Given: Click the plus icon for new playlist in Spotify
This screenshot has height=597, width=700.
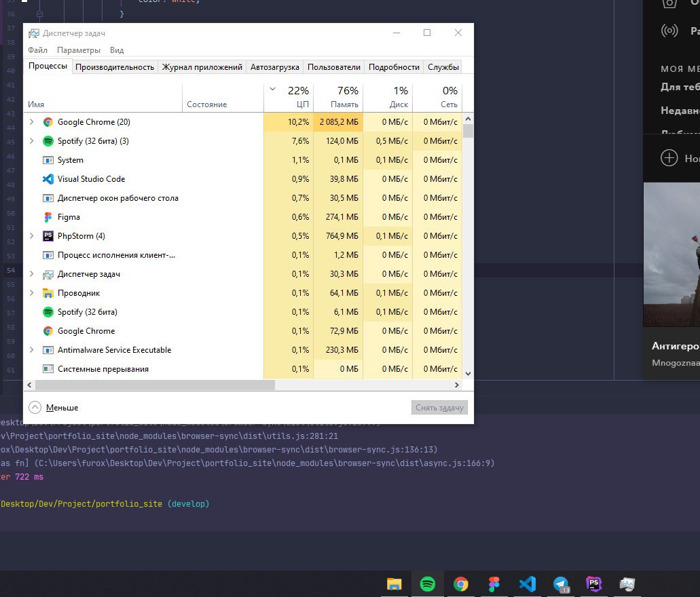Looking at the screenshot, I should (669, 158).
